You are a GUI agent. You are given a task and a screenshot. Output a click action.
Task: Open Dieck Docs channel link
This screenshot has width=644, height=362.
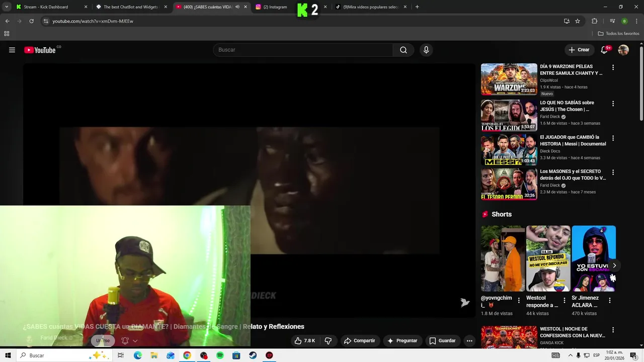[x=550, y=151]
